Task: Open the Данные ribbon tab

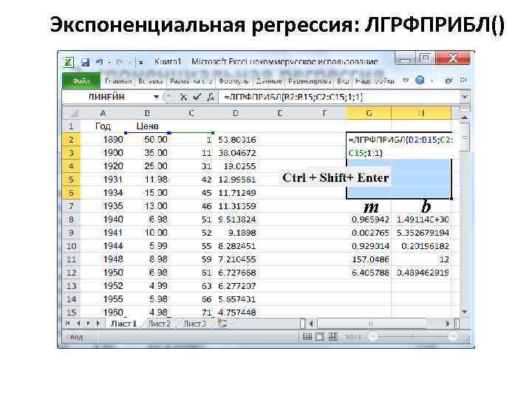Action: (269, 81)
